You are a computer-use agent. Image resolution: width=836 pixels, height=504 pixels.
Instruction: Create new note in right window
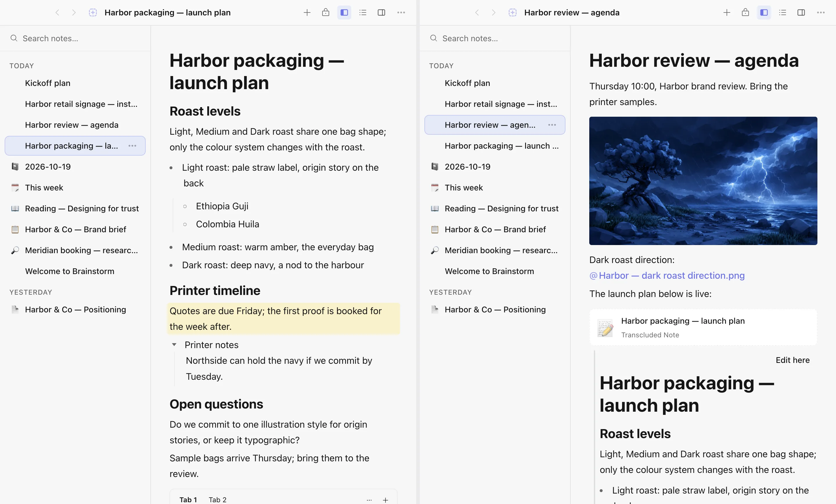tap(726, 12)
